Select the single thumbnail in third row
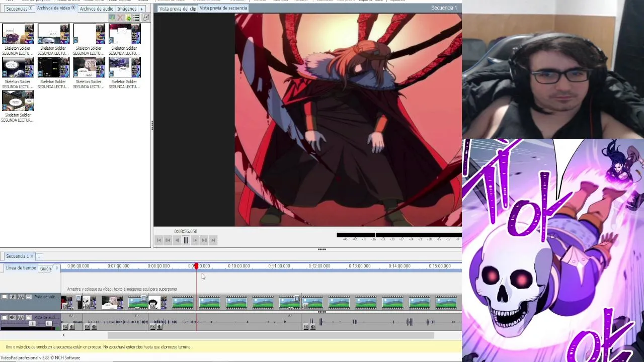Viewport: 644px width, 362px height. point(18,101)
